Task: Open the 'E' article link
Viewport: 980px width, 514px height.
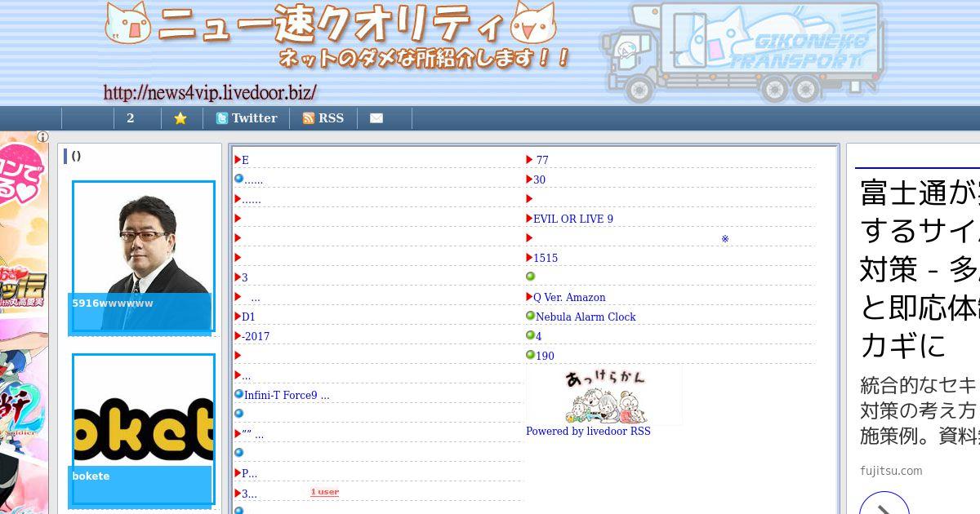Action: click(245, 160)
